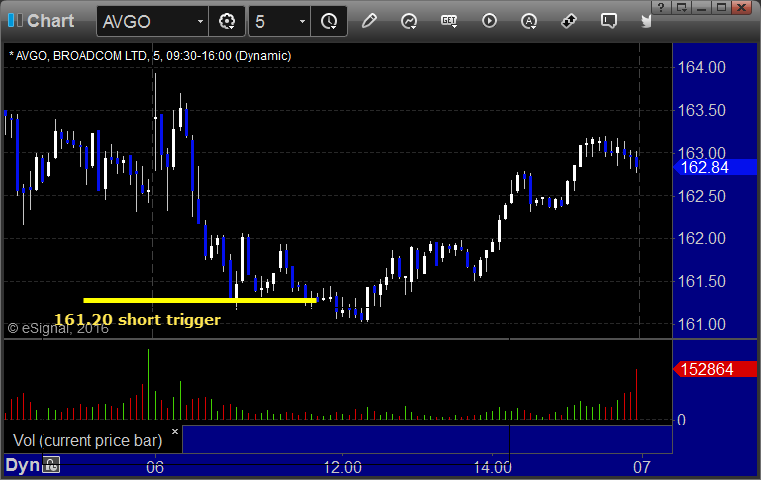Click the 161.00 price axis label

click(701, 324)
